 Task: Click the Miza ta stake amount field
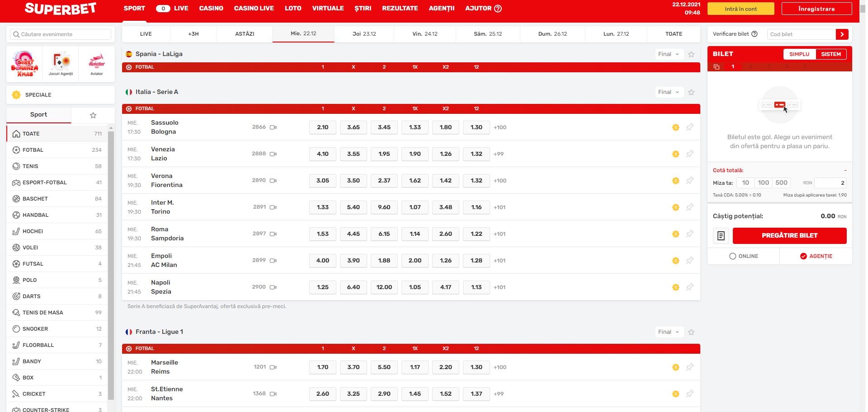(830, 183)
